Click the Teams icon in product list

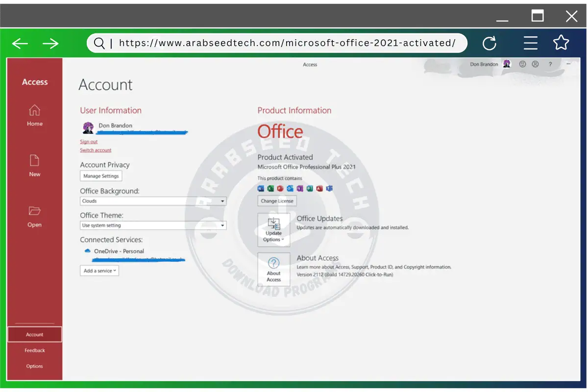click(330, 188)
